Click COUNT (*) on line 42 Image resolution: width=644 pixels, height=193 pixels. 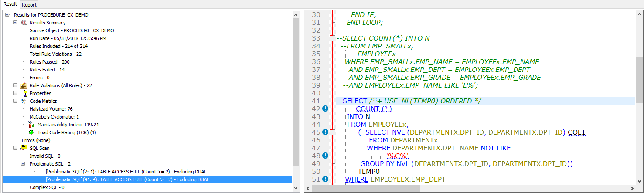(x=374, y=109)
